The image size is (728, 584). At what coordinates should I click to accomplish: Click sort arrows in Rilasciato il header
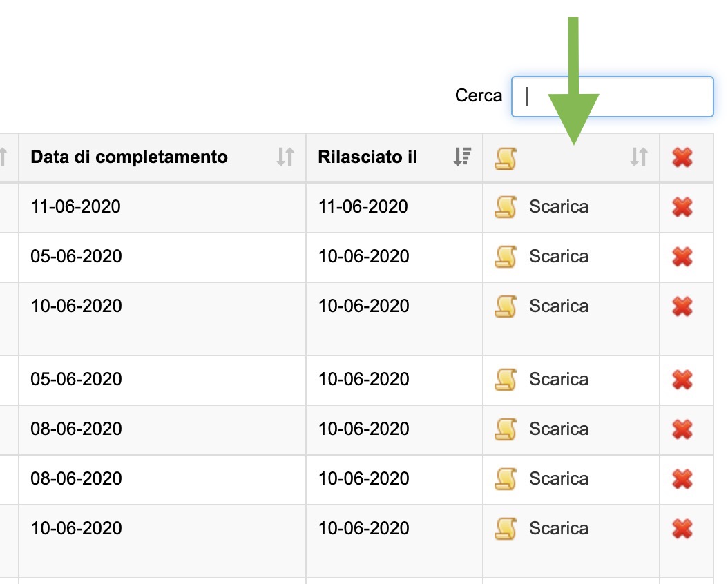462,157
